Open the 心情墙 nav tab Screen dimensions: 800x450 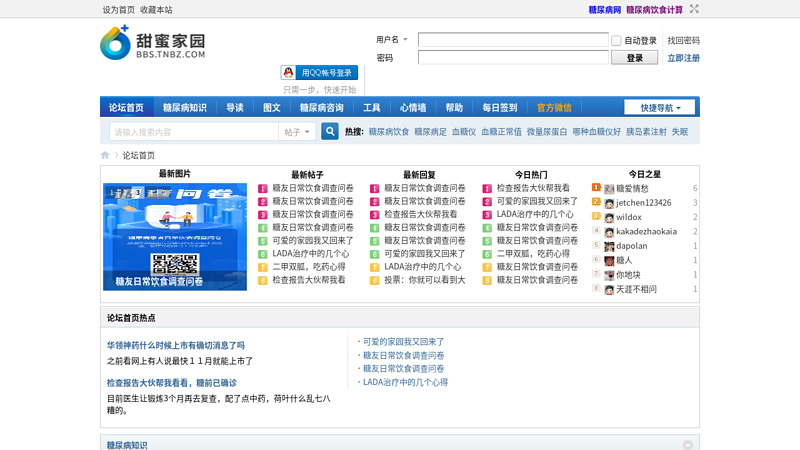pyautogui.click(x=413, y=108)
